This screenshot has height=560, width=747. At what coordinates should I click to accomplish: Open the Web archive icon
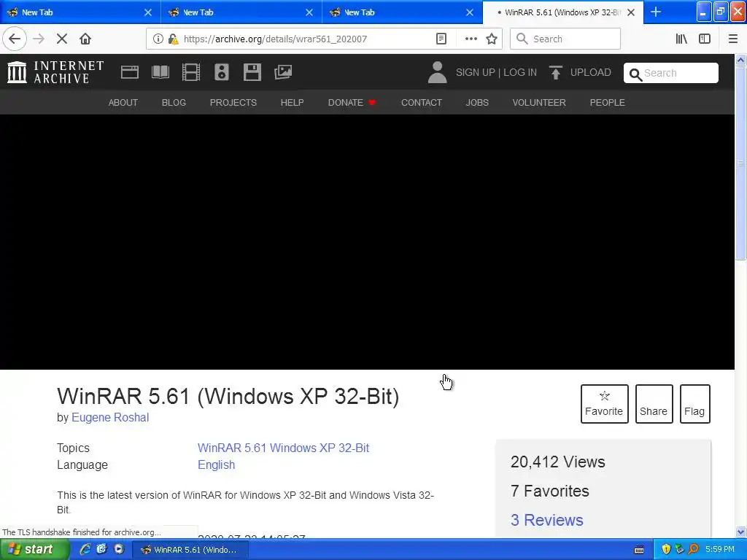(130, 72)
